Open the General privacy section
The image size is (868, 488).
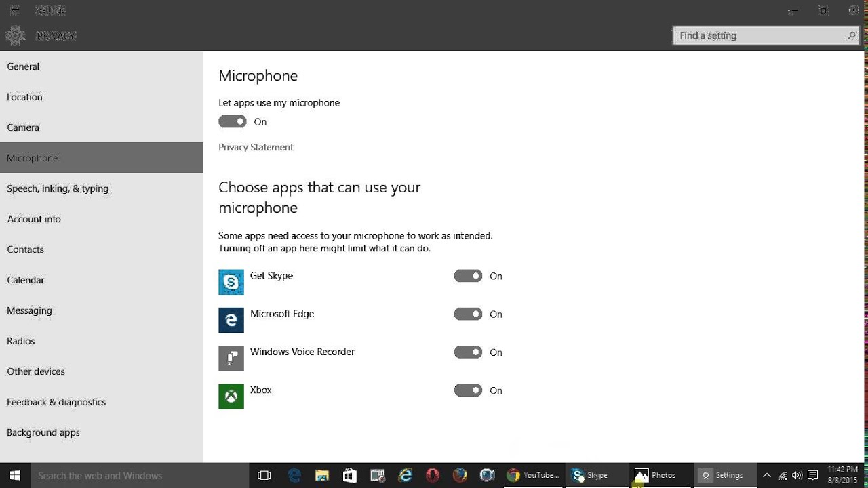coord(102,66)
